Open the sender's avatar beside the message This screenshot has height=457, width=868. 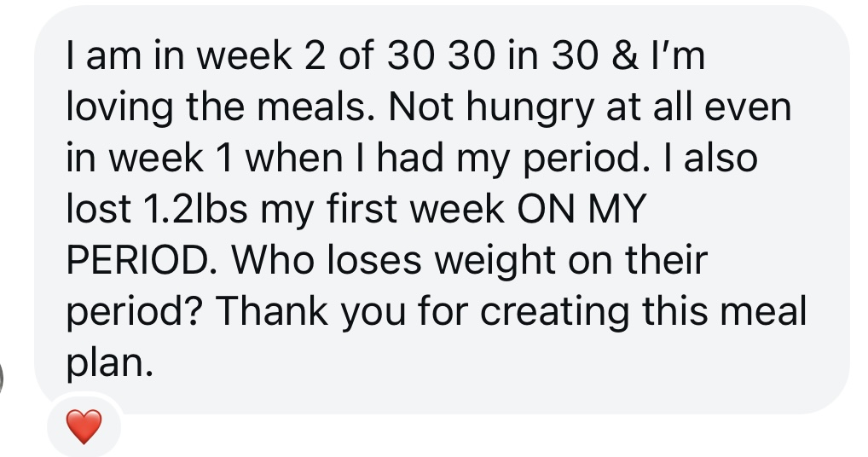tap(2, 379)
